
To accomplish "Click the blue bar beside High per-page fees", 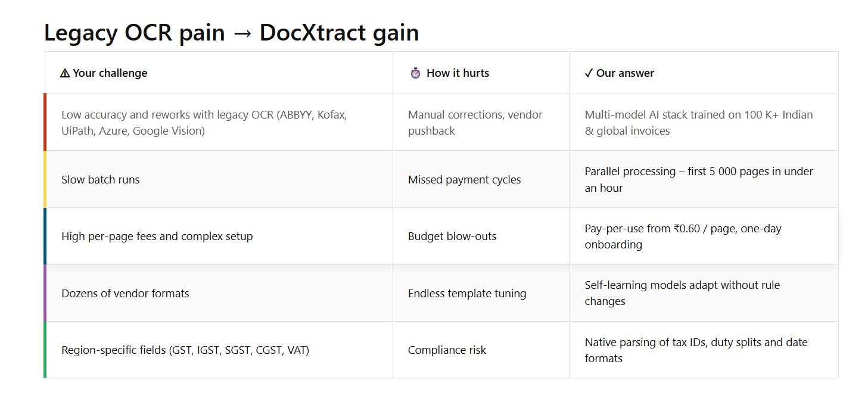I will pyautogui.click(x=45, y=236).
